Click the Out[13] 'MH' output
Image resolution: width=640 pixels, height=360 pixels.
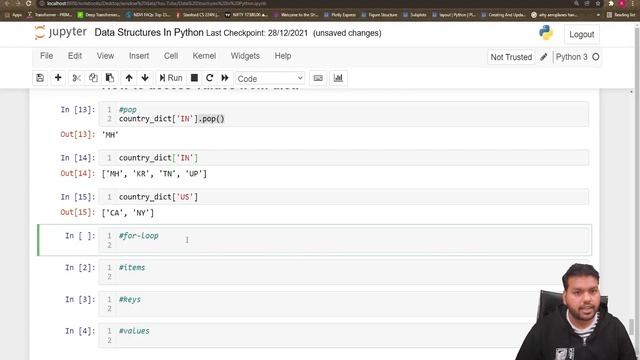click(x=110, y=135)
